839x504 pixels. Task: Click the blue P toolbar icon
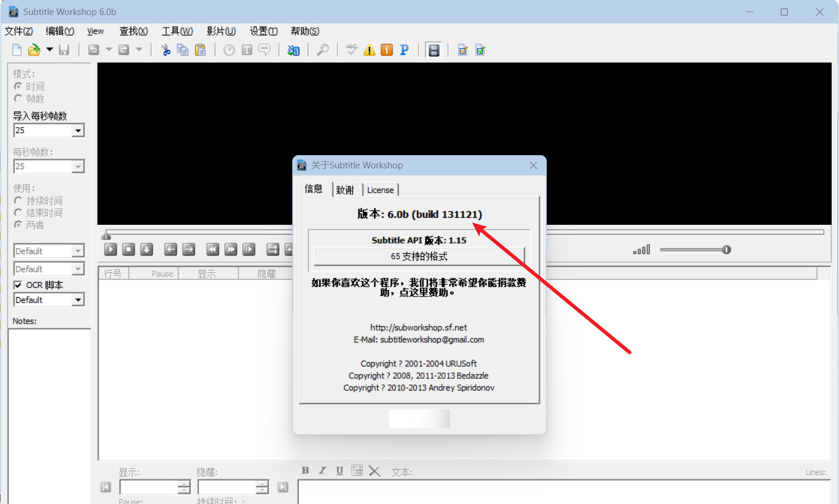coord(404,50)
